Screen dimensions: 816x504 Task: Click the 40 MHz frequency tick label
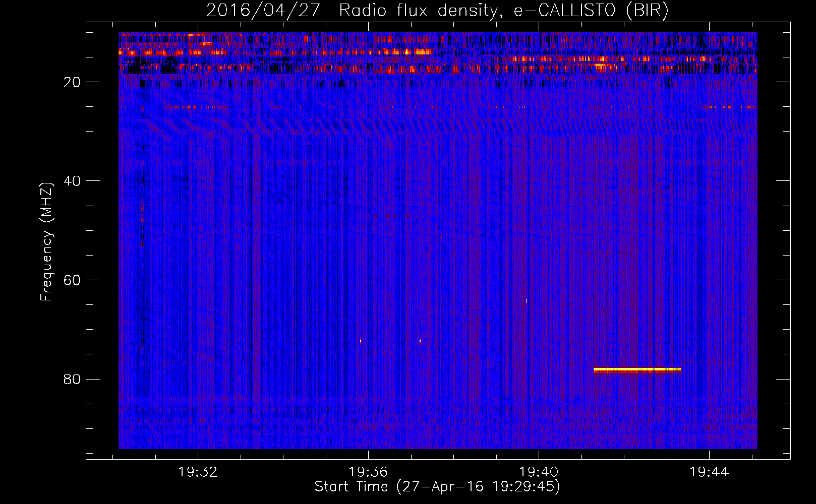72,181
